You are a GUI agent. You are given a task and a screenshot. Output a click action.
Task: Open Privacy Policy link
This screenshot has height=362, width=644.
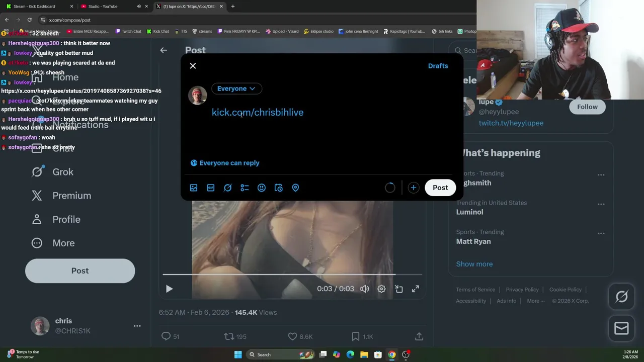522,290
